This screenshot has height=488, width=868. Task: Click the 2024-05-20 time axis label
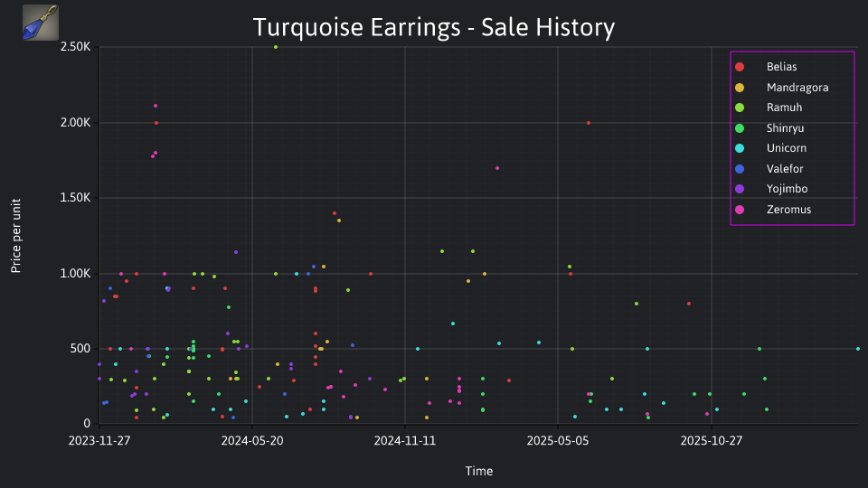pyautogui.click(x=252, y=441)
